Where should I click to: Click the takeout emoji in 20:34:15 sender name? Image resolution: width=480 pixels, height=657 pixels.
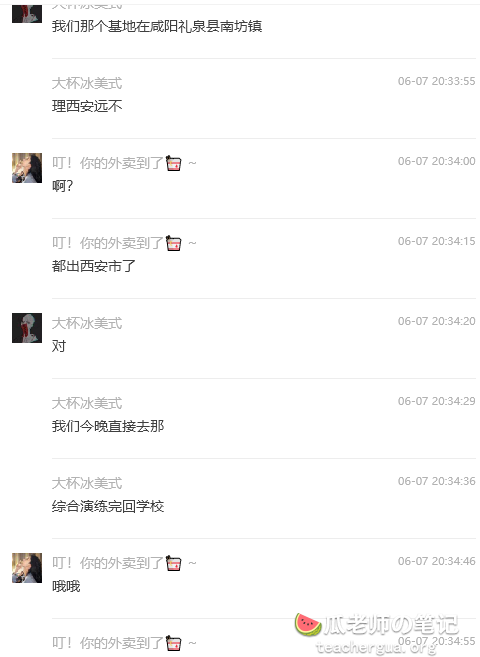pos(173,243)
